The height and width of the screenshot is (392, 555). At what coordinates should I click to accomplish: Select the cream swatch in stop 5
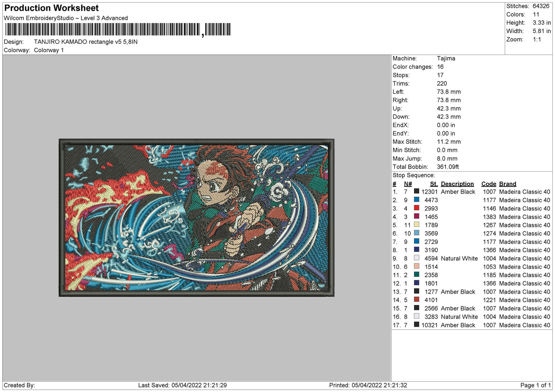coord(416,225)
